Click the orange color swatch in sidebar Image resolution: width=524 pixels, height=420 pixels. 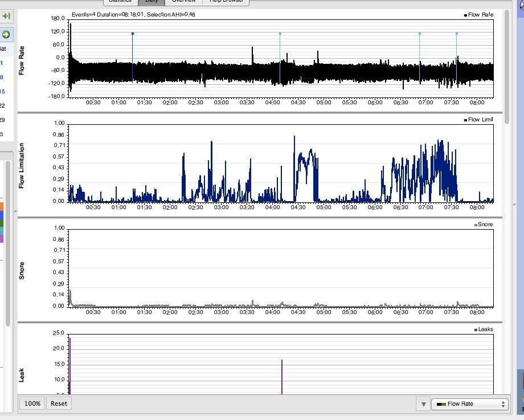(2, 206)
